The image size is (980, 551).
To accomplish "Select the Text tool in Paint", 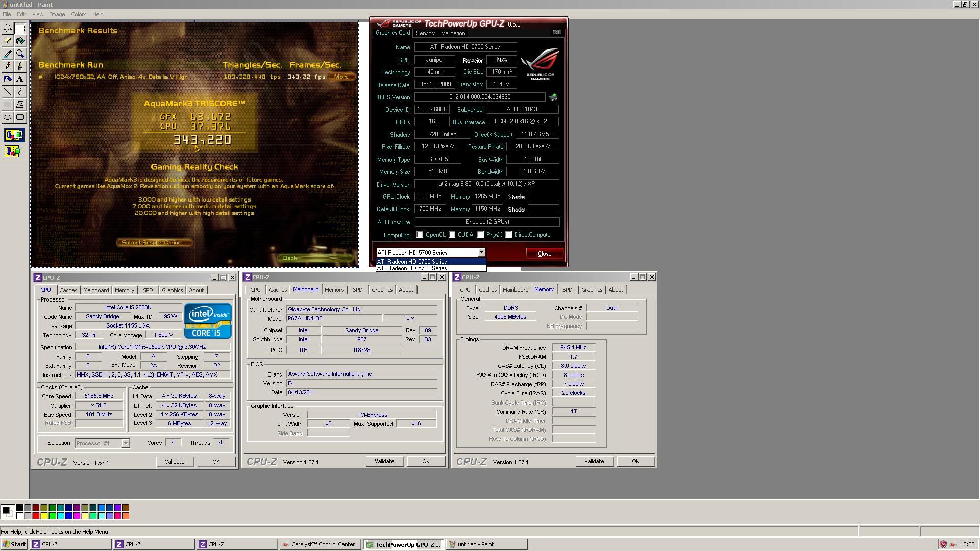I will (20, 79).
